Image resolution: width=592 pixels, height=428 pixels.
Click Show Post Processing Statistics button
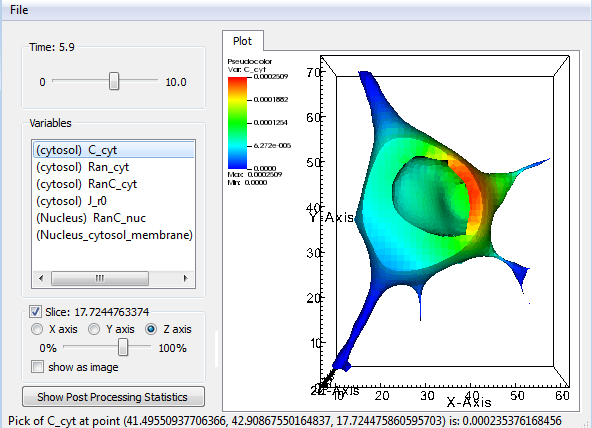click(x=113, y=397)
